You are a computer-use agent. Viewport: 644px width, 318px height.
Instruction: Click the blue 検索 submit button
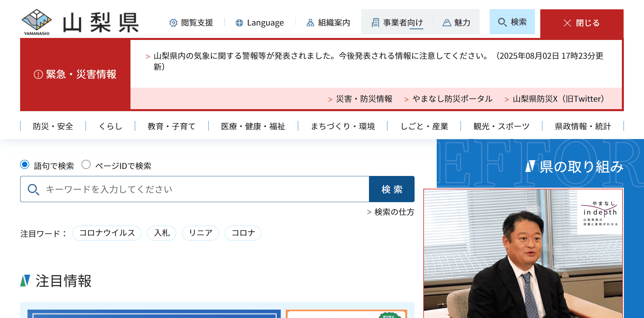[392, 189]
